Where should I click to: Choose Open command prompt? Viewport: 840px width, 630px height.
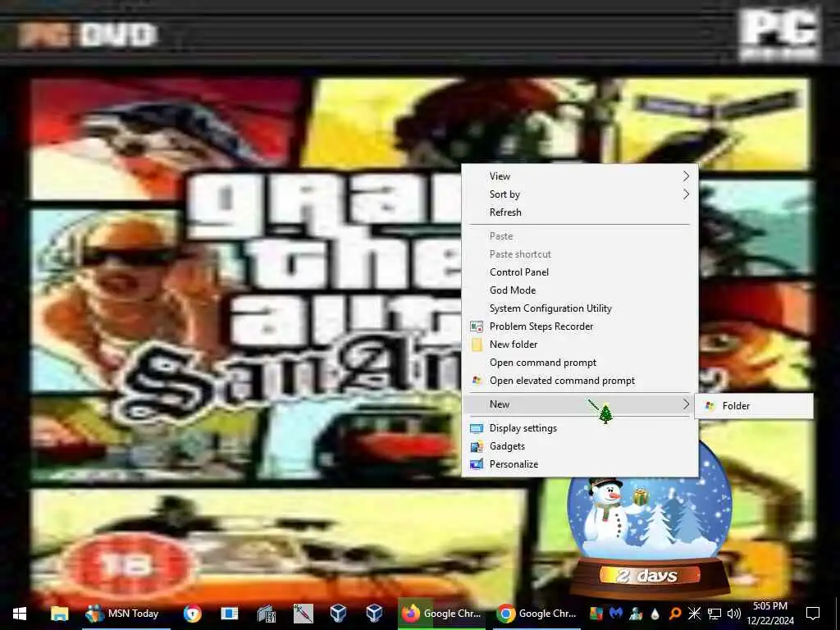580,362
